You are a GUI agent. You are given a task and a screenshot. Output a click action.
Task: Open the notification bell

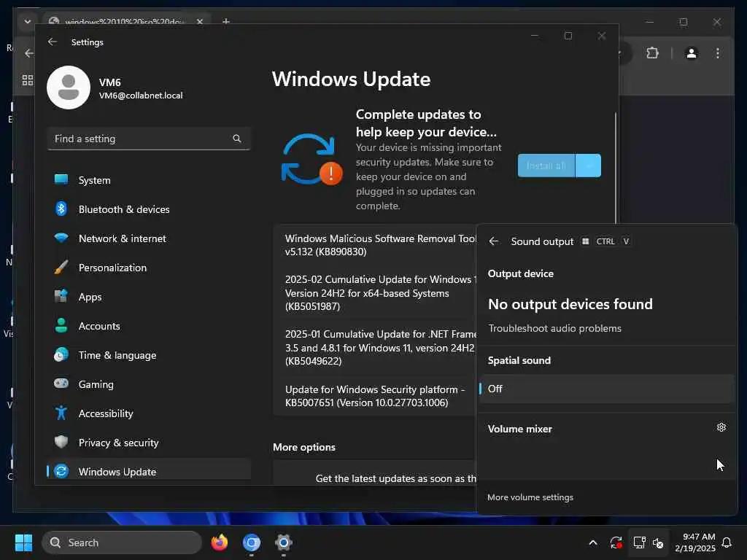point(727,542)
